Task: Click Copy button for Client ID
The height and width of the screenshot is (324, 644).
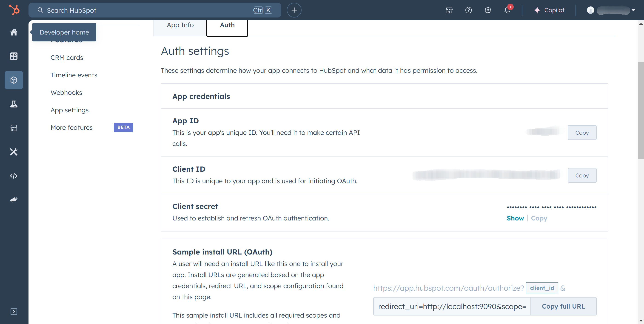Action: pos(582,175)
